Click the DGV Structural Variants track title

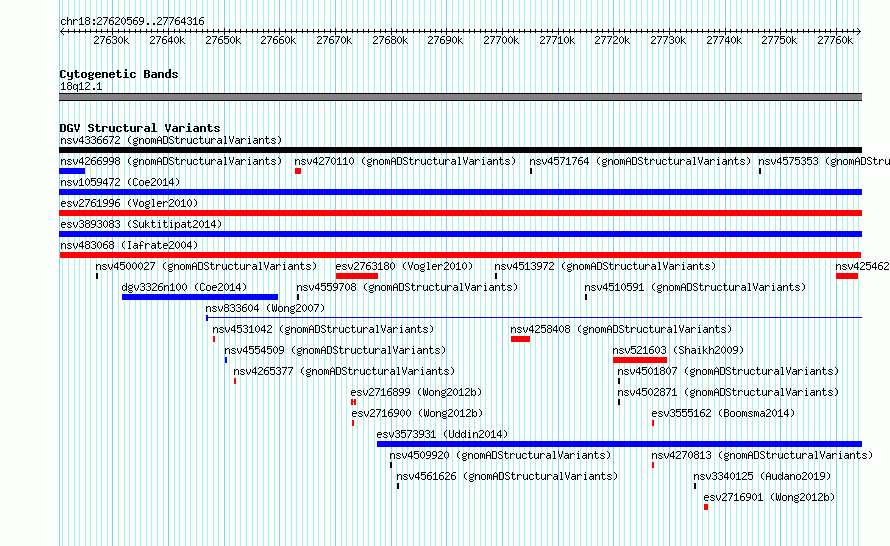[140, 128]
